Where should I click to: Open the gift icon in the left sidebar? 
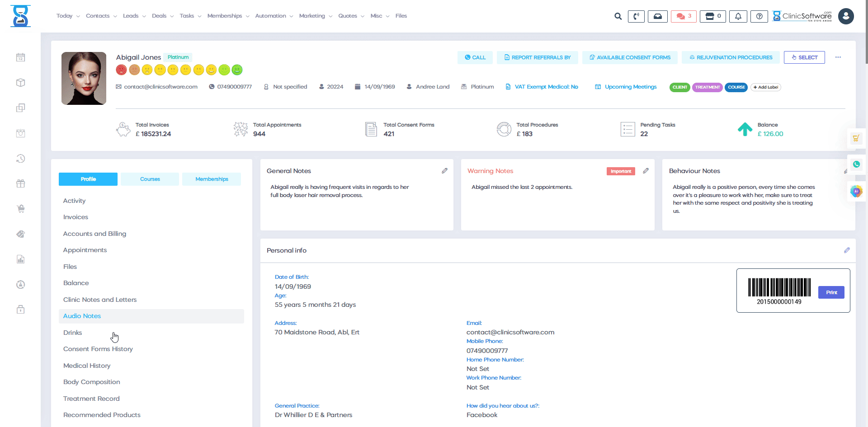[20, 183]
